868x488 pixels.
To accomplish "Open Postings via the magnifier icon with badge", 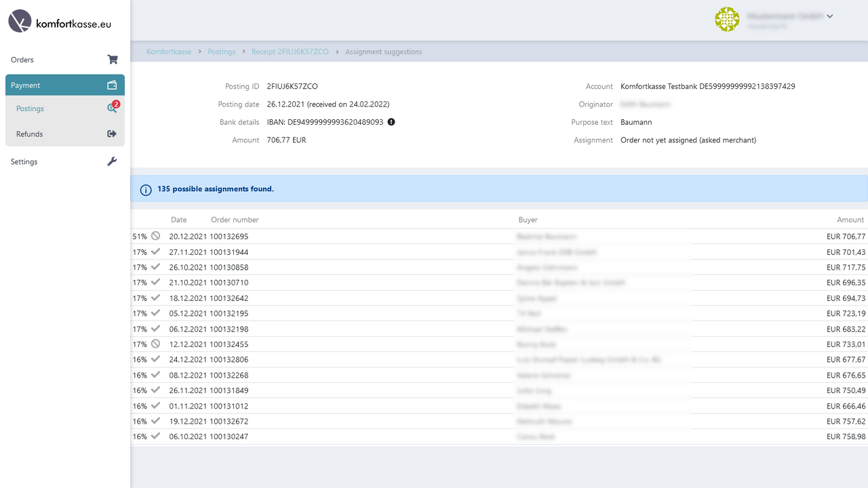I will click(x=111, y=108).
